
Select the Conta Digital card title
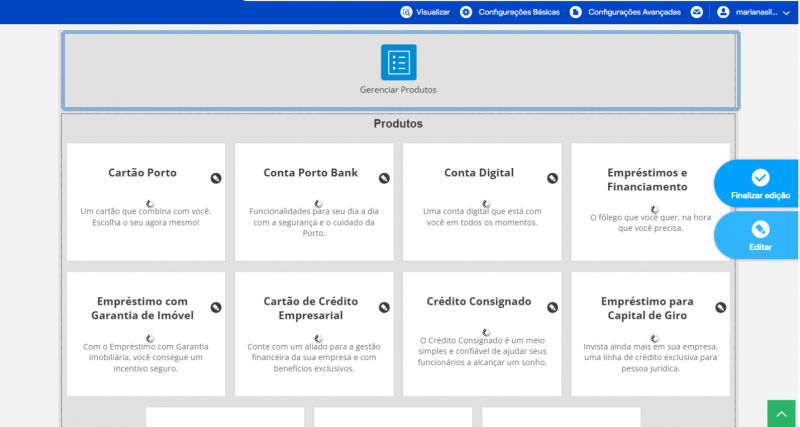tap(479, 172)
